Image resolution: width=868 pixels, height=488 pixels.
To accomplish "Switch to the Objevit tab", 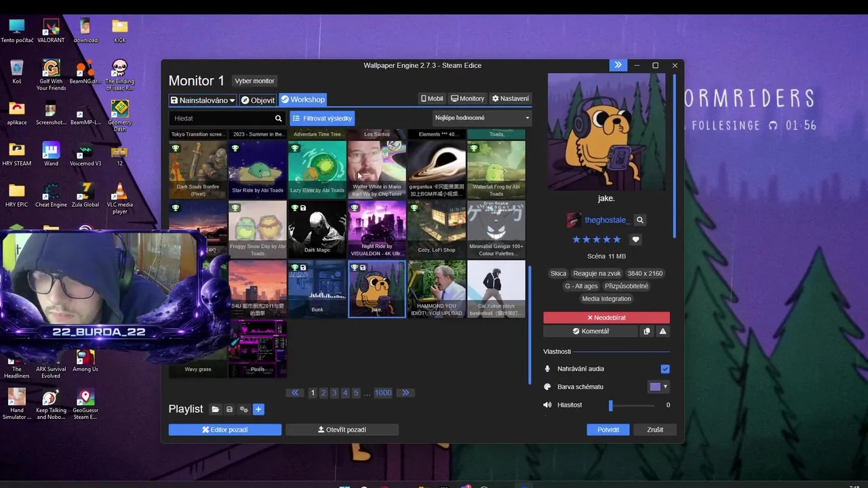I will [x=258, y=100].
